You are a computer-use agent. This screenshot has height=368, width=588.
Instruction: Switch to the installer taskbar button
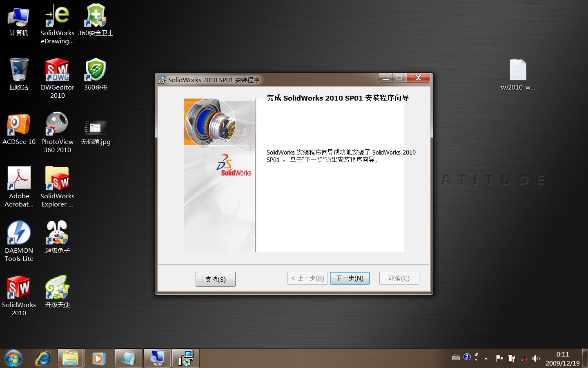pyautogui.click(x=186, y=359)
